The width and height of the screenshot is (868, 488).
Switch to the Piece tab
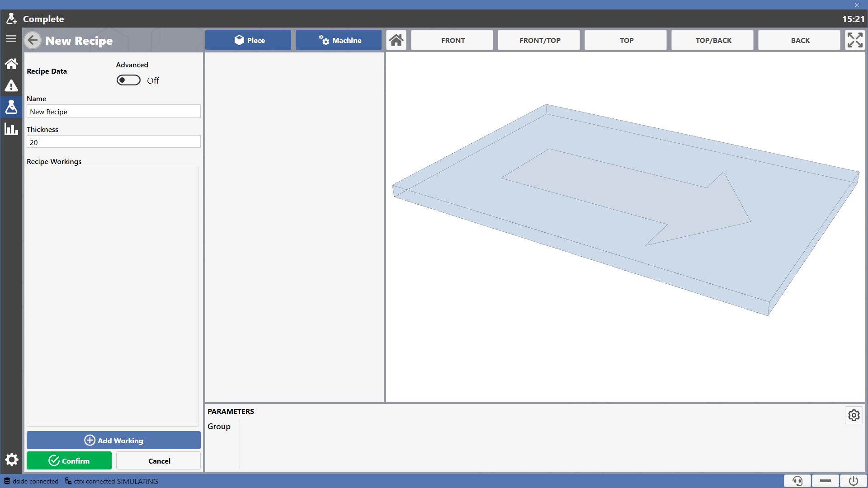pyautogui.click(x=248, y=40)
